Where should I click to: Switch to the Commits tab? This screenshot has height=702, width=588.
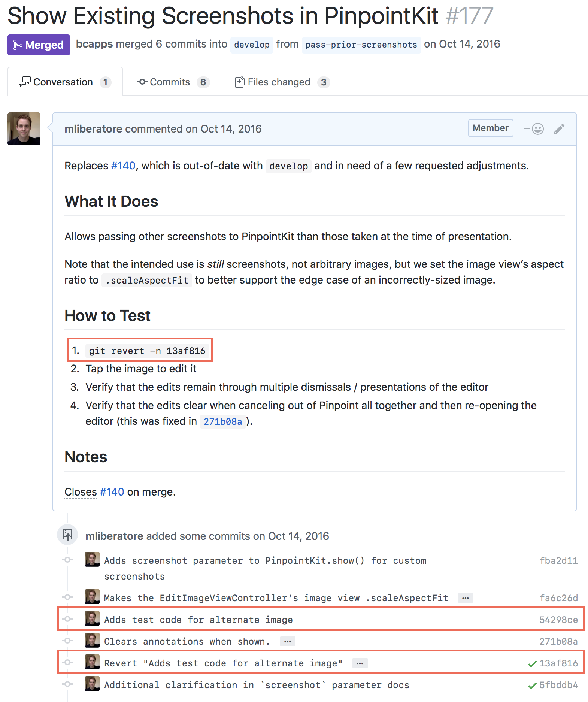coord(173,82)
